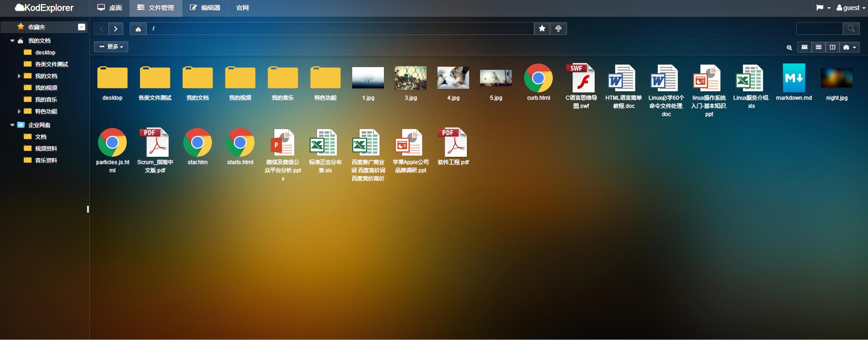
Task: Select 视频资料 folder in sidebar tree
Action: (x=46, y=148)
